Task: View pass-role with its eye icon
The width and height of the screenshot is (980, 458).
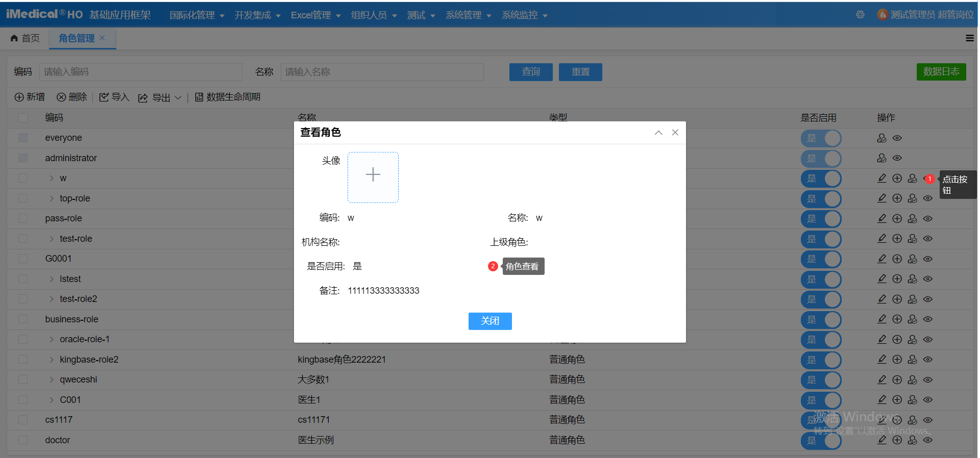Action: tap(928, 218)
